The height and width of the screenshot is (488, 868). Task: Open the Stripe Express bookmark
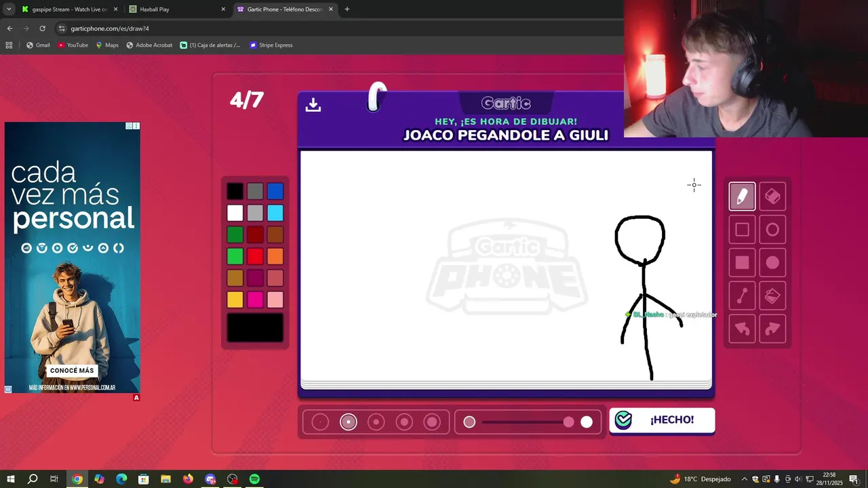point(271,45)
